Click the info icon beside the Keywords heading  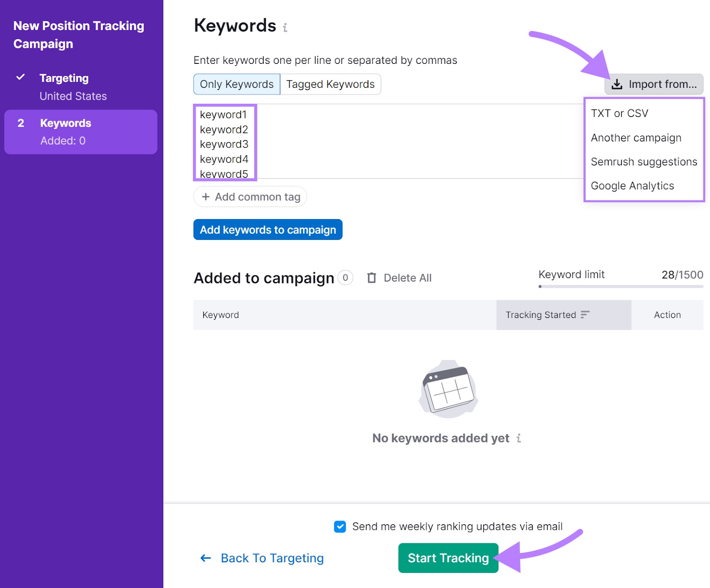pyautogui.click(x=285, y=27)
